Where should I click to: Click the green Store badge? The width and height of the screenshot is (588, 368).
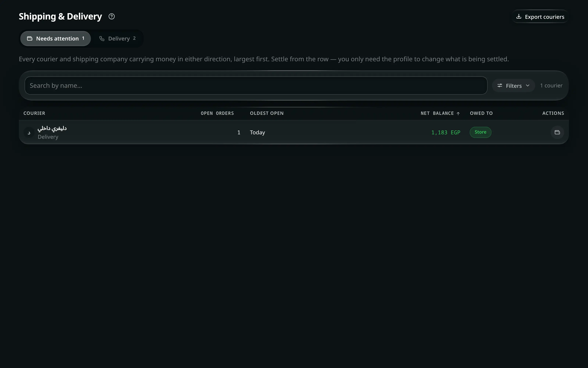point(480,132)
